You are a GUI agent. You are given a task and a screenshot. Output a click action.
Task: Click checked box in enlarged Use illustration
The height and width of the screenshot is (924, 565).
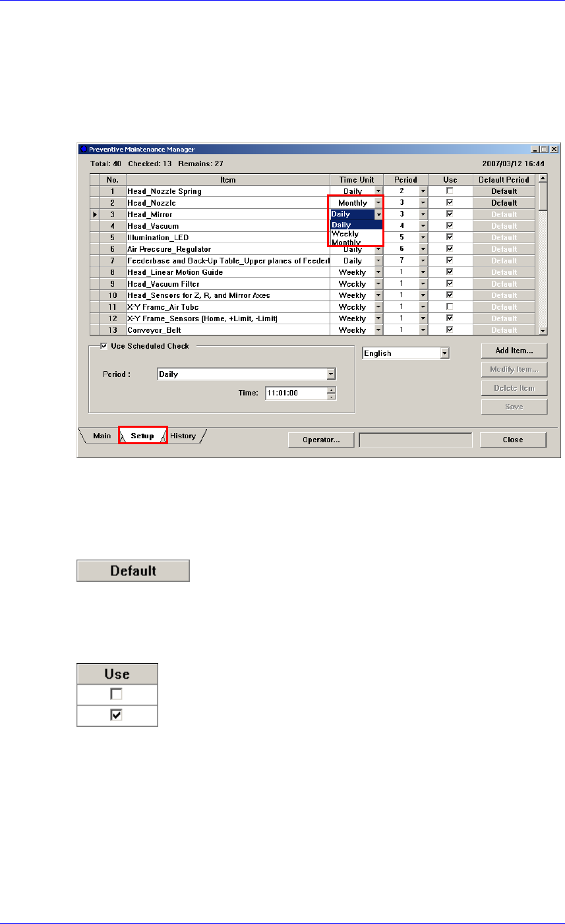(117, 715)
